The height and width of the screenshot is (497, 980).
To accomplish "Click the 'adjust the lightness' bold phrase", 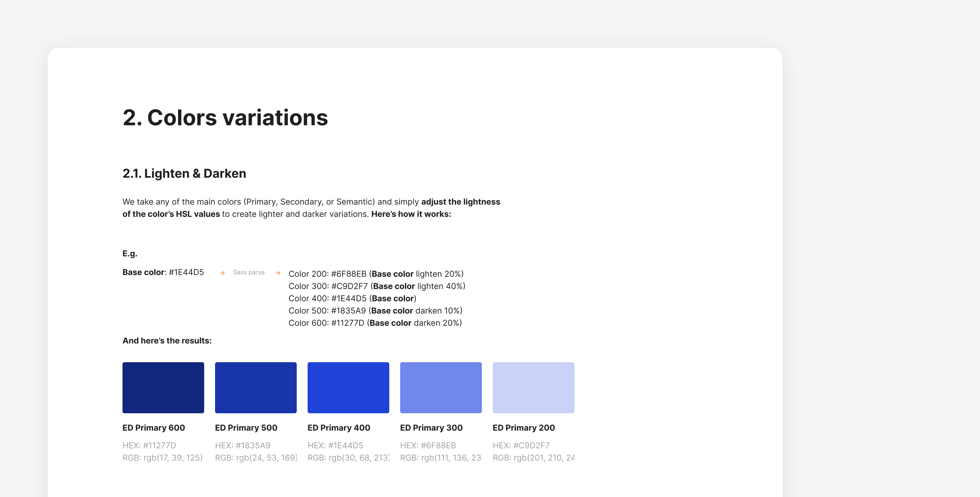I will (x=461, y=202).
